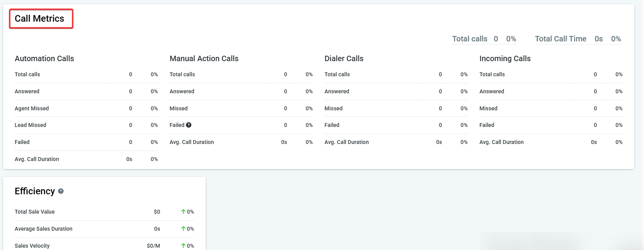Click Avg. Call Duration under Dialer Calls

tap(346, 142)
